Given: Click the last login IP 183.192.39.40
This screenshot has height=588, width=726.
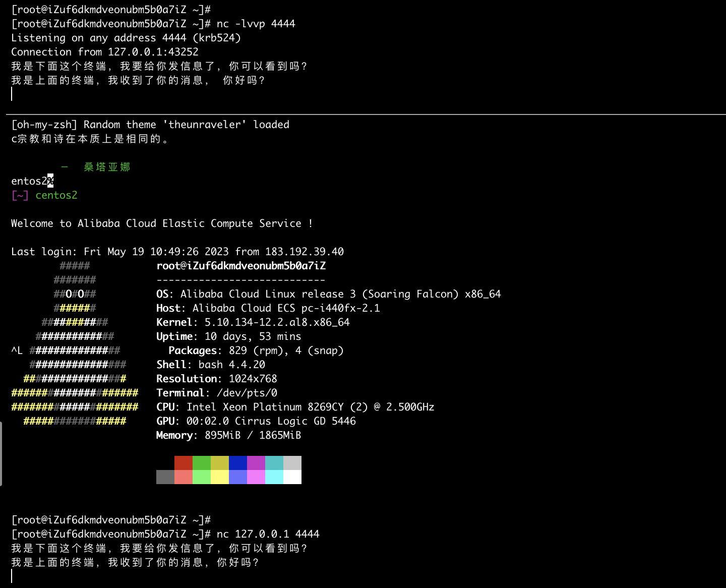Looking at the screenshot, I should (x=304, y=252).
